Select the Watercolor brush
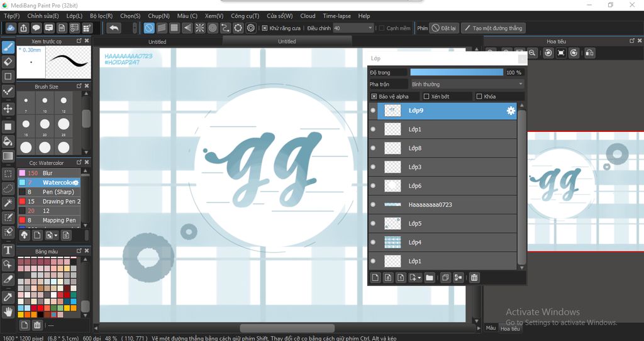This screenshot has width=644, height=341. click(x=49, y=183)
